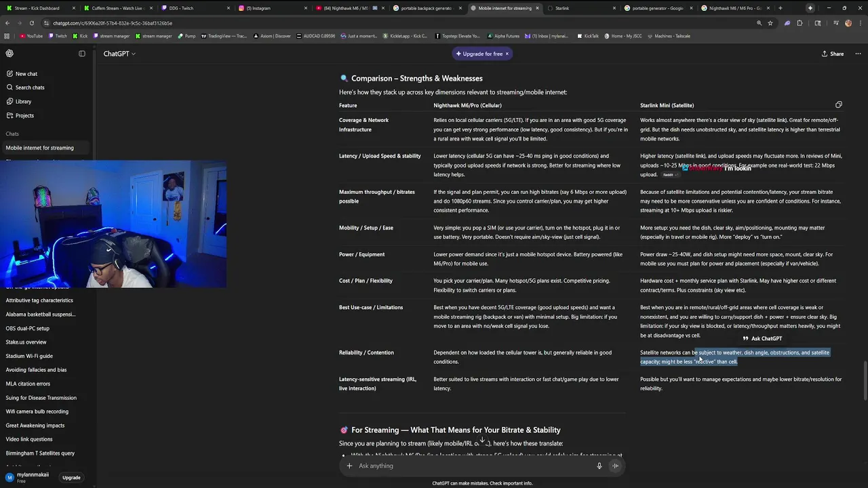Bookmark this page with the star icon
The image size is (868, 488).
coord(770,23)
